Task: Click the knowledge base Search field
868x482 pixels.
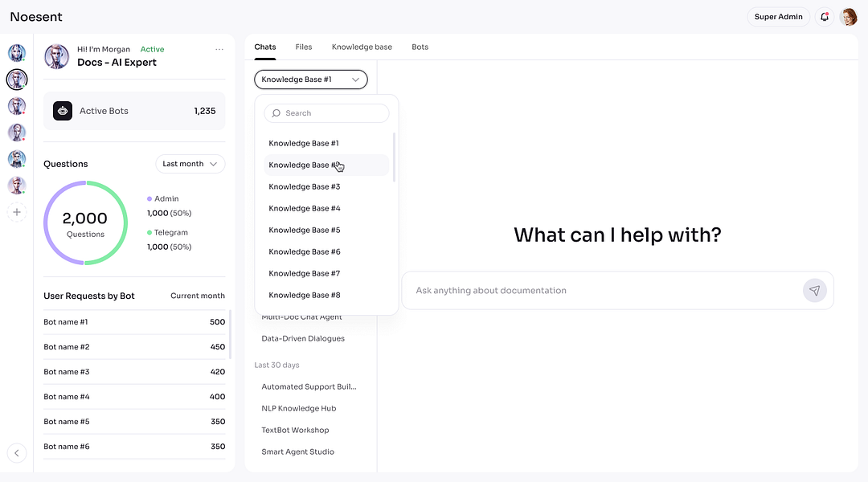Action: point(326,113)
